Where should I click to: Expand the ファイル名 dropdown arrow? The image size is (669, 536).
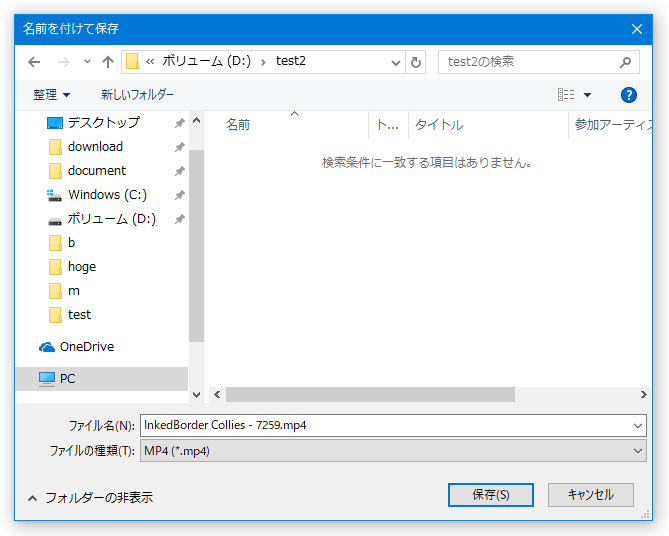click(x=637, y=425)
